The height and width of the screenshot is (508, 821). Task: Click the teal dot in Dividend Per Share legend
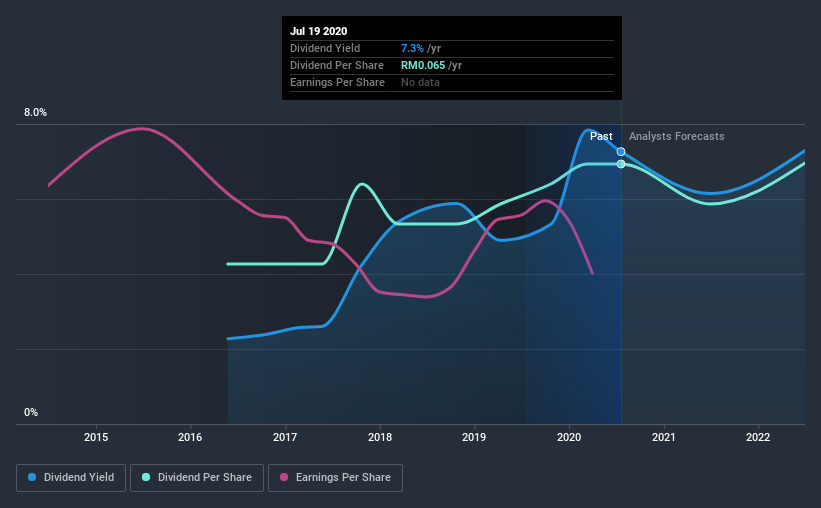point(146,477)
